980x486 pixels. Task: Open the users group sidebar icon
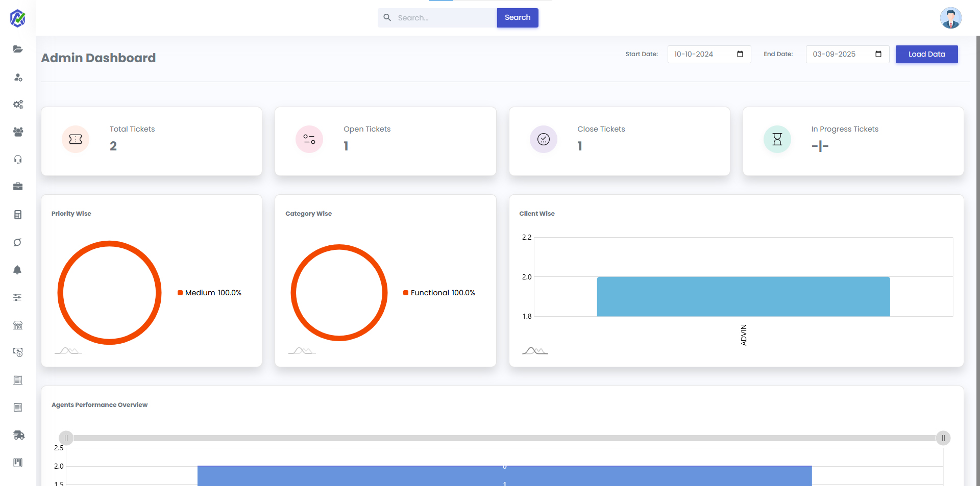(x=18, y=132)
